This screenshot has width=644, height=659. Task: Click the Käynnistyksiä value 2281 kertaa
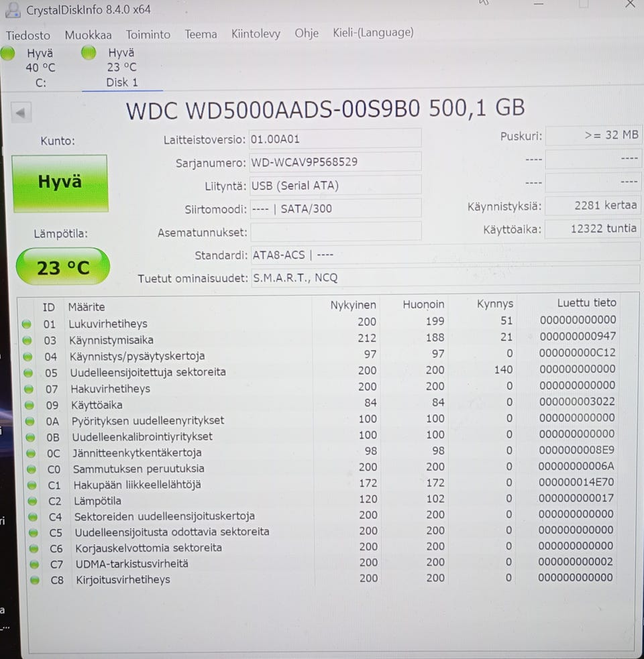[x=593, y=206]
